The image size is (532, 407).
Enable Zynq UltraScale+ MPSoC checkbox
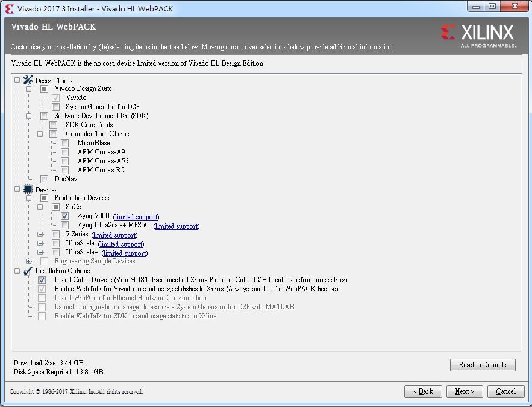(65, 225)
